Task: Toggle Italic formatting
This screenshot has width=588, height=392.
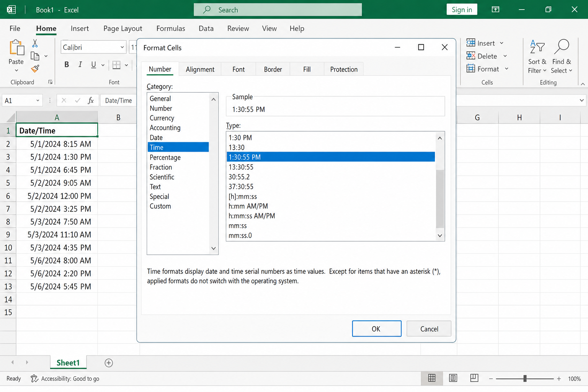Action: [80, 65]
